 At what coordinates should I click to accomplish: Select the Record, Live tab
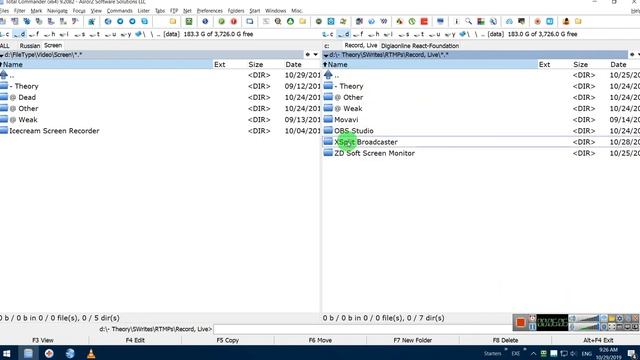tap(361, 45)
